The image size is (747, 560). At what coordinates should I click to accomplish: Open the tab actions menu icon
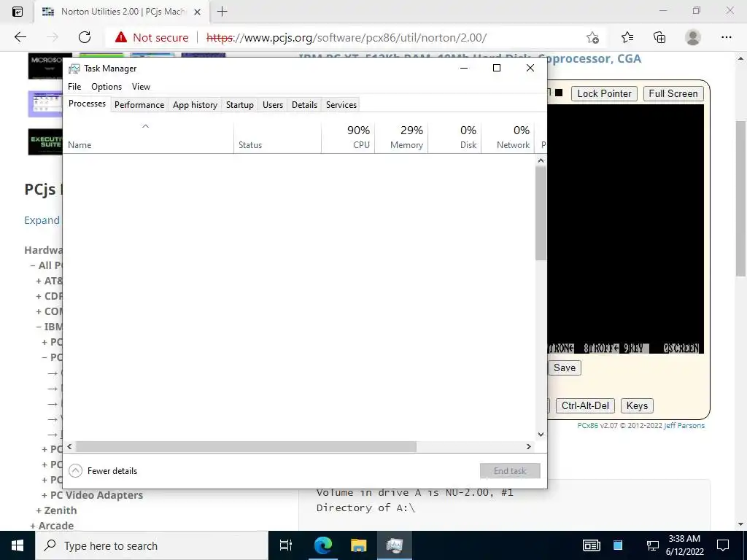(18, 12)
